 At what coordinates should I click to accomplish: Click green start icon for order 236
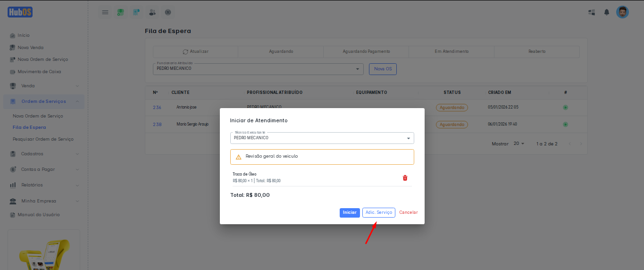click(565, 108)
